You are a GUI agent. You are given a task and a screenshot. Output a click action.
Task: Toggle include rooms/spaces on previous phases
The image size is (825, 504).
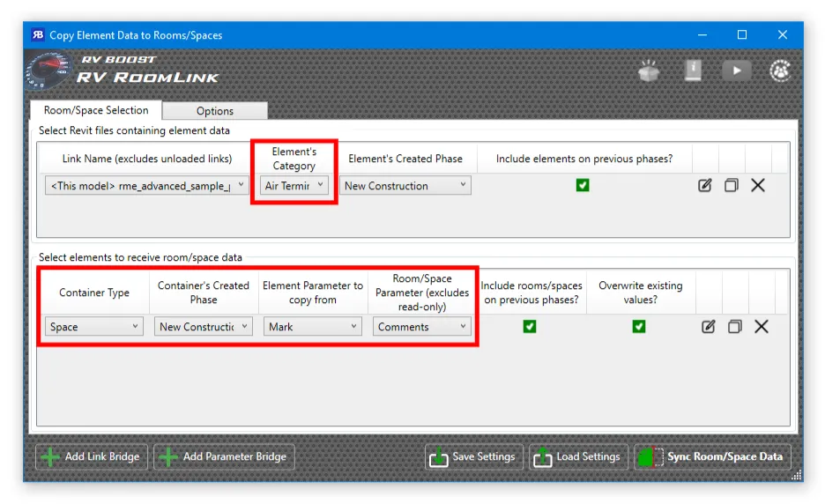pyautogui.click(x=530, y=327)
